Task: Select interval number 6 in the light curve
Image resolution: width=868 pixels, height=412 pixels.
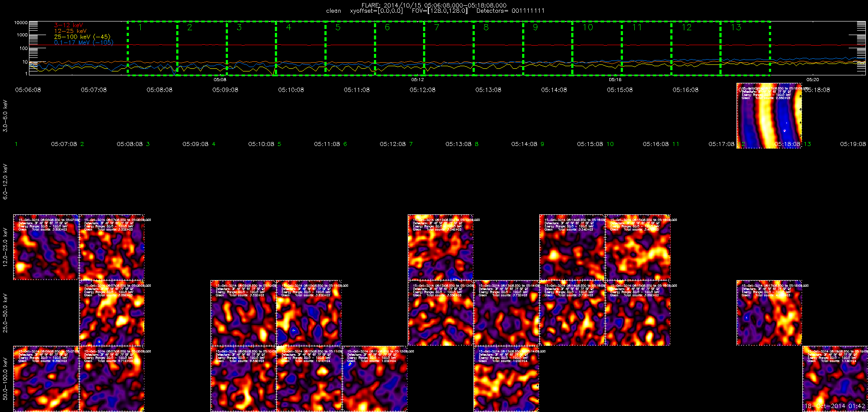Action: click(399, 48)
